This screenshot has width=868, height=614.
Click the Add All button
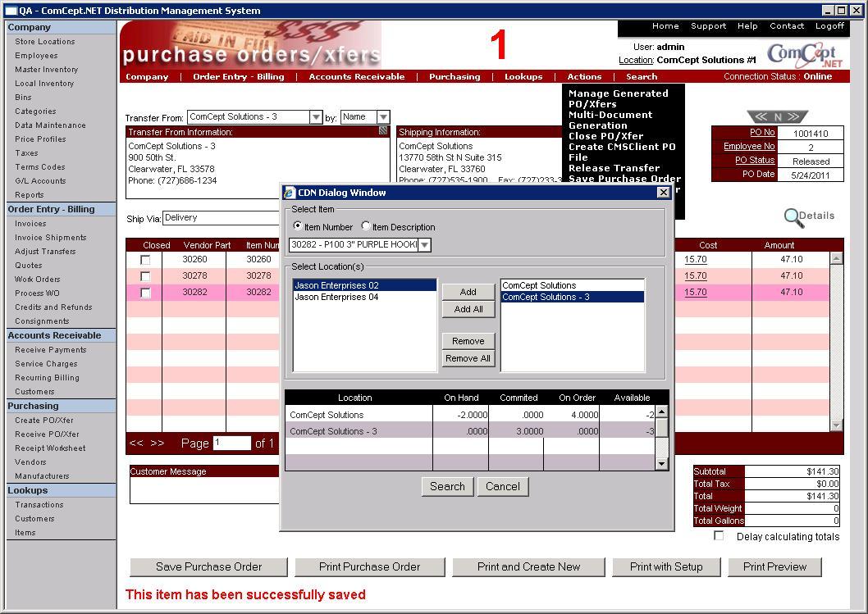[x=468, y=309]
